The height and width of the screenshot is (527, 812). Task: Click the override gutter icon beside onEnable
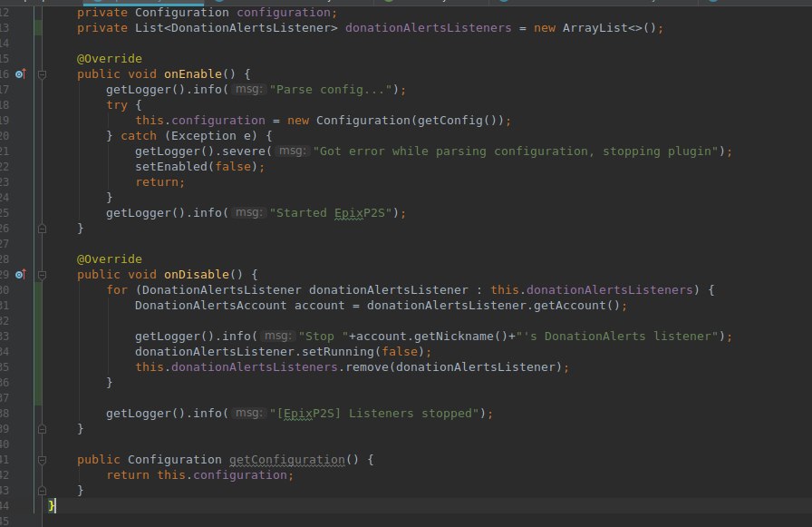20,74
